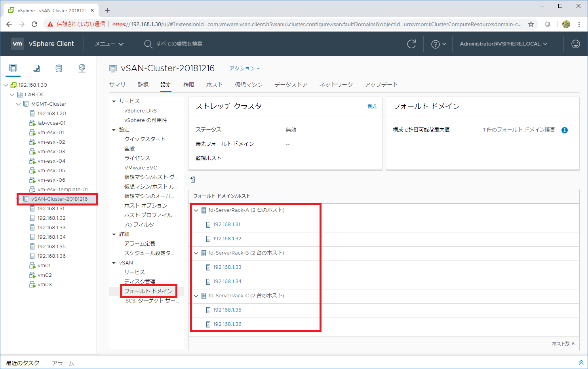This screenshot has width=588, height=369.
Task: Switch to the 監視 tab
Action: pyautogui.click(x=143, y=85)
